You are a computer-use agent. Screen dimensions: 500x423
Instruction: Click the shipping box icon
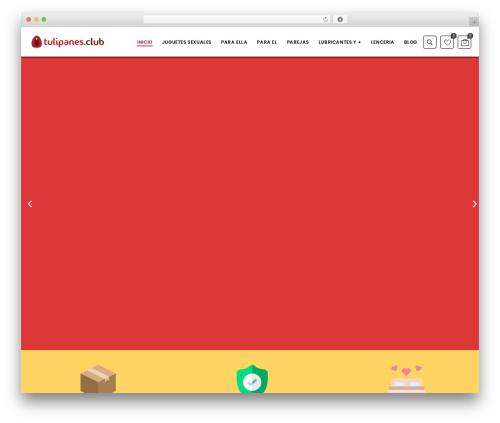tap(98, 379)
